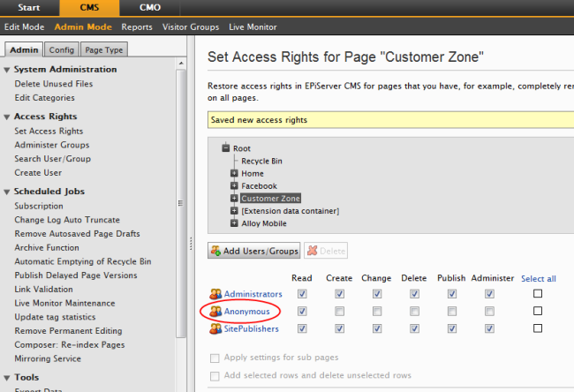Click the SitePublishers group icon
Image resolution: width=574 pixels, height=392 pixels.
tap(215, 328)
